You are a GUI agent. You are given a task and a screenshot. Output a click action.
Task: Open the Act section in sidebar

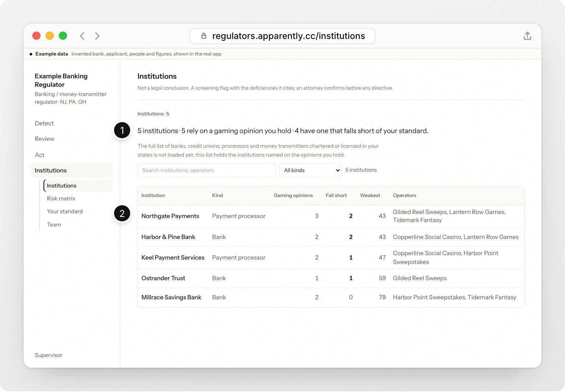pyautogui.click(x=40, y=155)
